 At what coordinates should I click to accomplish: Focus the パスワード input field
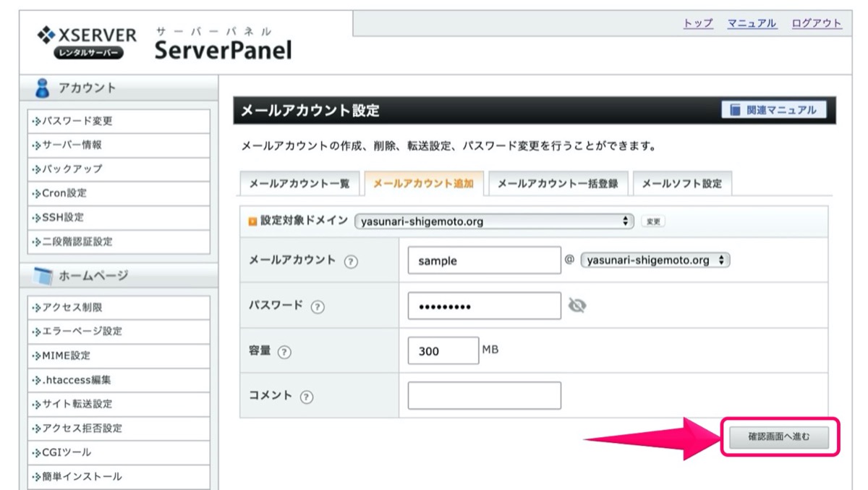(x=485, y=306)
